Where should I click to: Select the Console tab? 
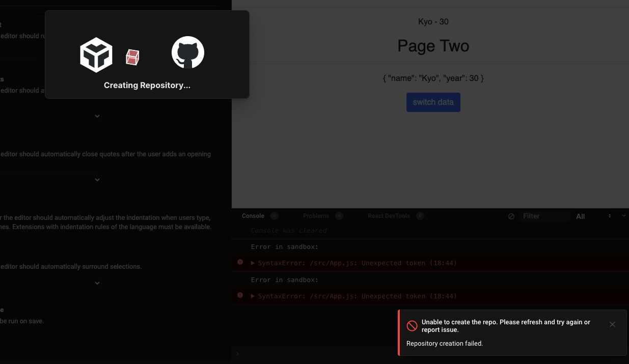(252, 215)
